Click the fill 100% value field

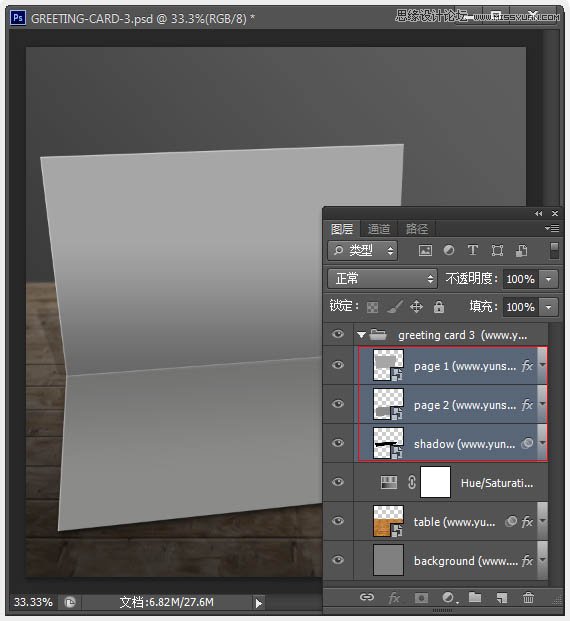coord(521,307)
